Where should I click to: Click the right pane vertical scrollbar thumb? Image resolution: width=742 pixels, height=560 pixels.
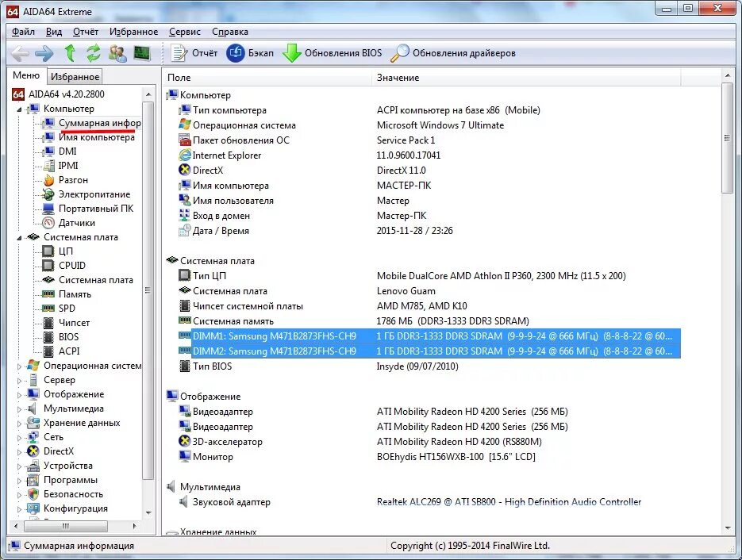coord(728,138)
